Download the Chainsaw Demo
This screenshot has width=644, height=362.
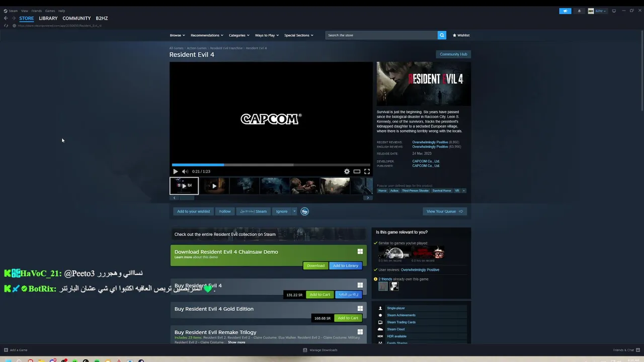[315, 265]
